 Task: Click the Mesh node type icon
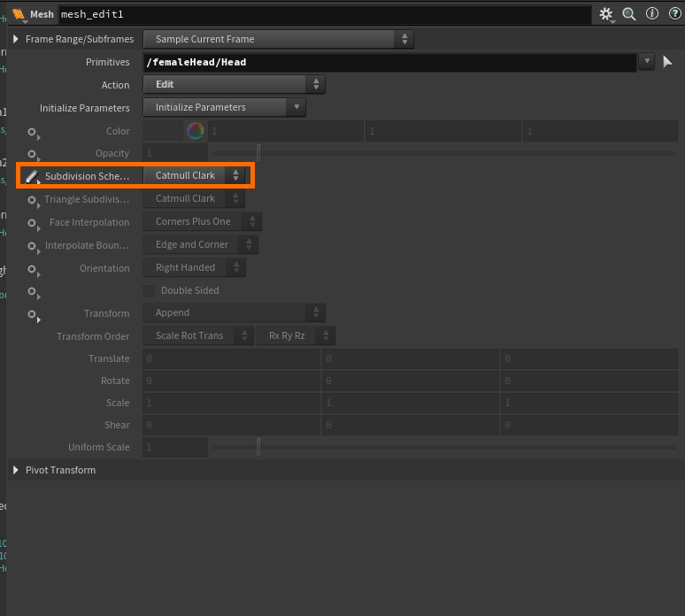pyautogui.click(x=19, y=14)
